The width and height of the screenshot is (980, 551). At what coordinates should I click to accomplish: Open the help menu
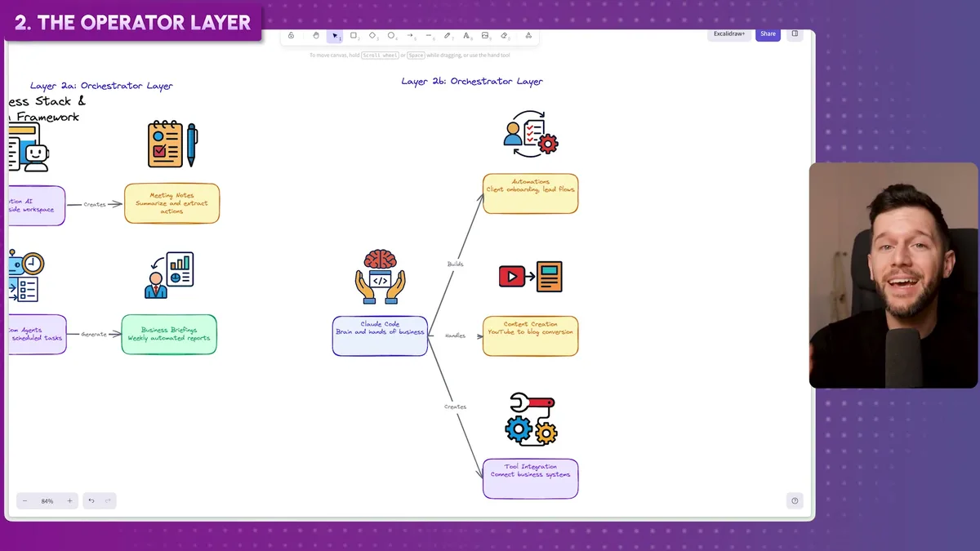tap(794, 500)
